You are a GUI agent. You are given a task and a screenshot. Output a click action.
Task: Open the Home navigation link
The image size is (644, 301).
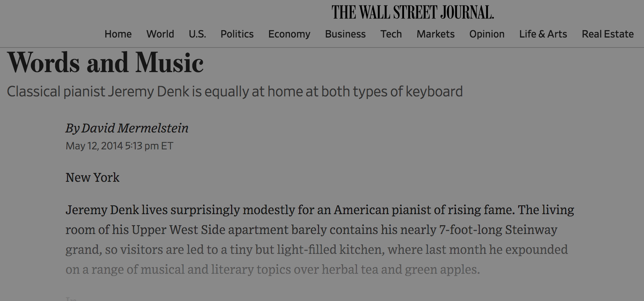click(118, 34)
